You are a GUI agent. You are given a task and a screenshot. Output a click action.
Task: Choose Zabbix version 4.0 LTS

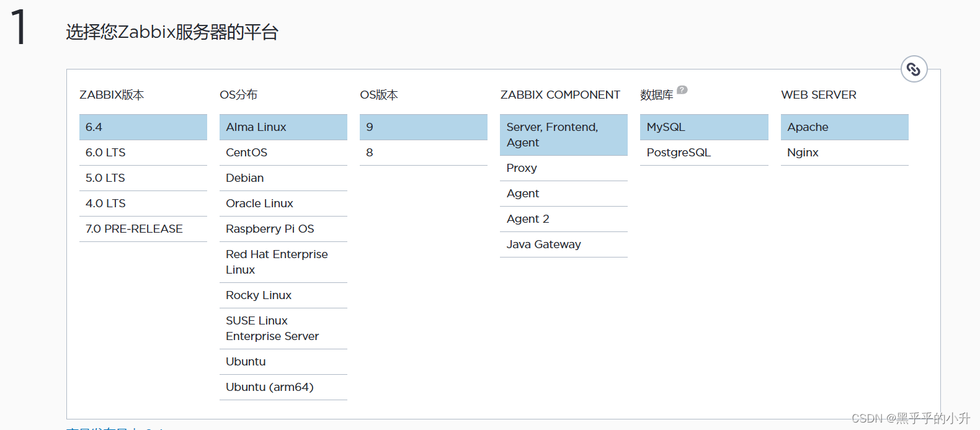[x=143, y=204]
